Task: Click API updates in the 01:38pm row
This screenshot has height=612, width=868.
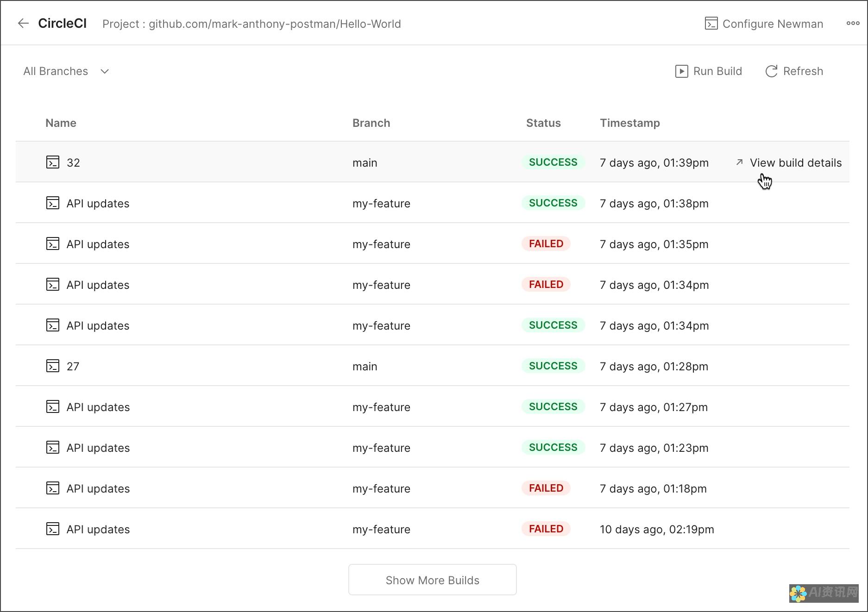Action: point(98,203)
